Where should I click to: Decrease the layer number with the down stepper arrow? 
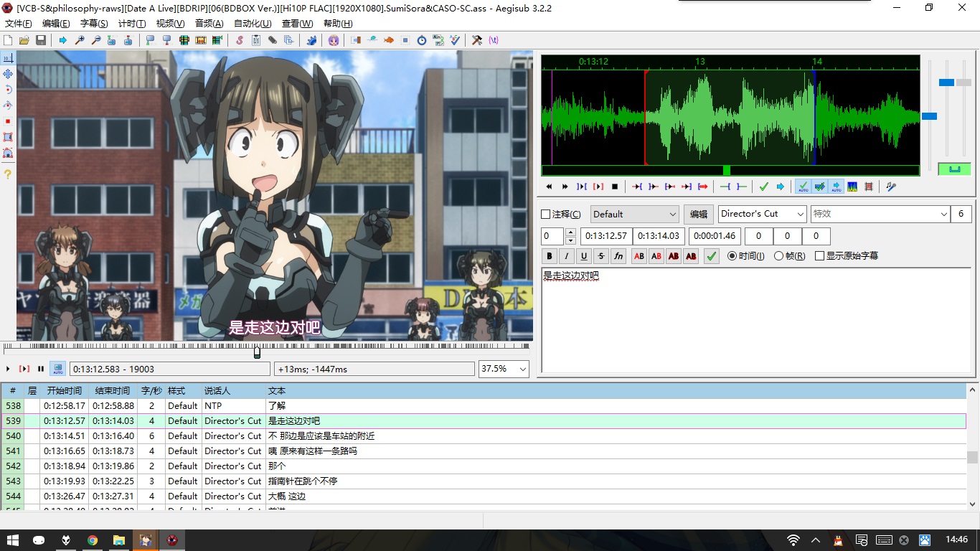tap(571, 240)
